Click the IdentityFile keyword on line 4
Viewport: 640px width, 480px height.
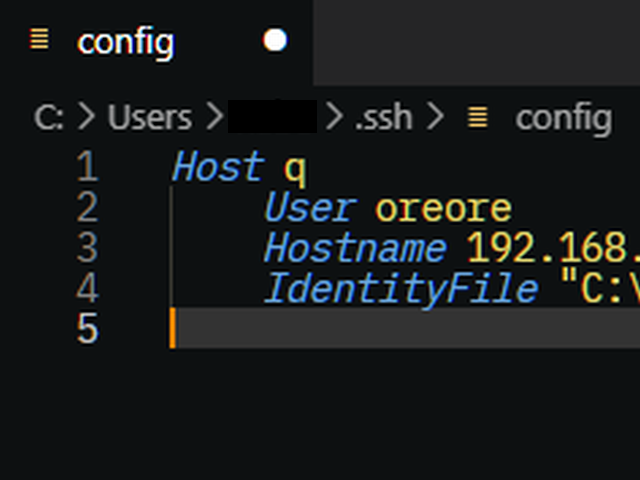401,289
